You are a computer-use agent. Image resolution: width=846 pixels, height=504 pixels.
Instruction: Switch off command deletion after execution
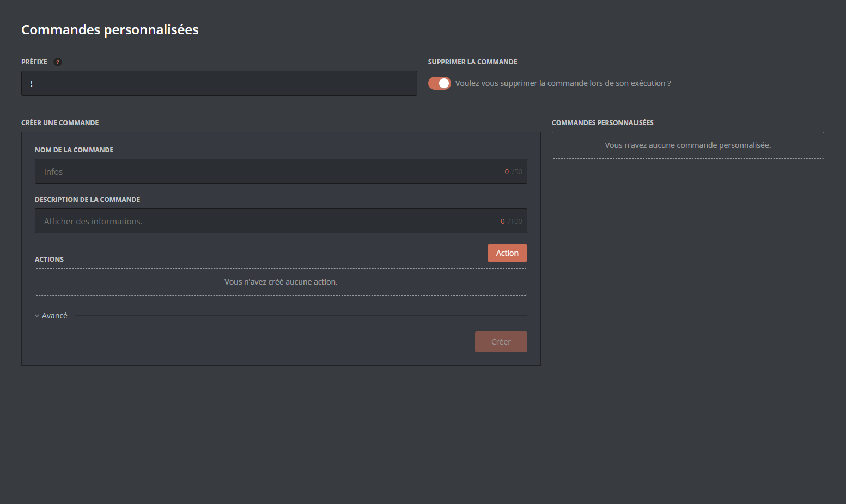pos(439,83)
